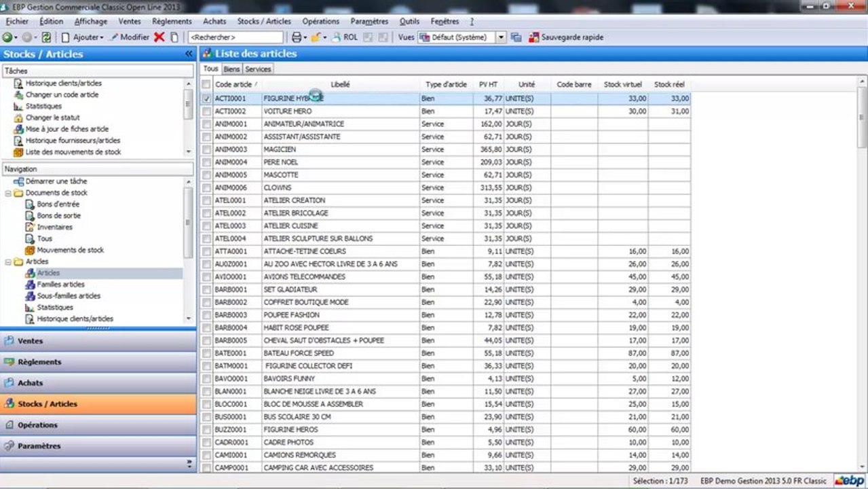Select Familles articles in navigation
The height and width of the screenshot is (489, 868).
[60, 285]
